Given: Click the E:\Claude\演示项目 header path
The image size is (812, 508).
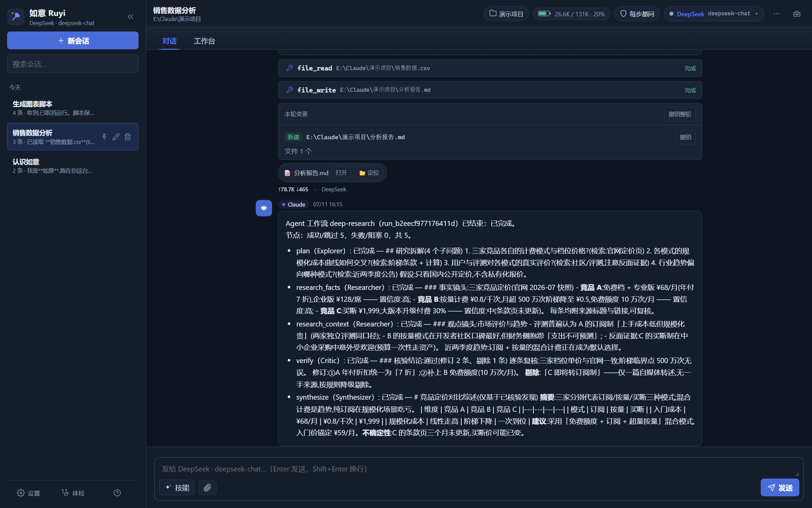Looking at the screenshot, I should 177,19.
